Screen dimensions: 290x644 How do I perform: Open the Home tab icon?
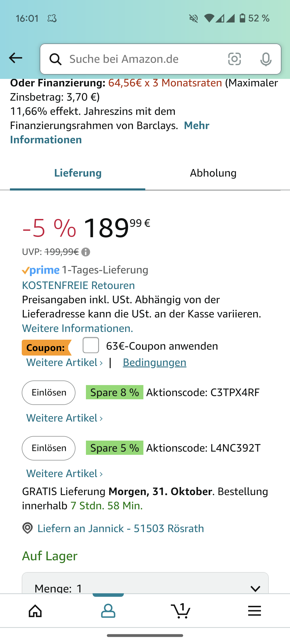click(35, 611)
